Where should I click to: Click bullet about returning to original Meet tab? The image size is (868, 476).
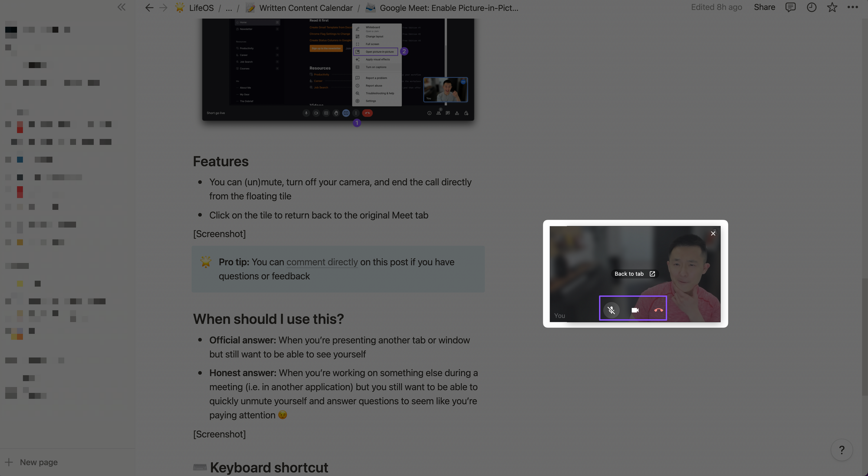point(319,215)
